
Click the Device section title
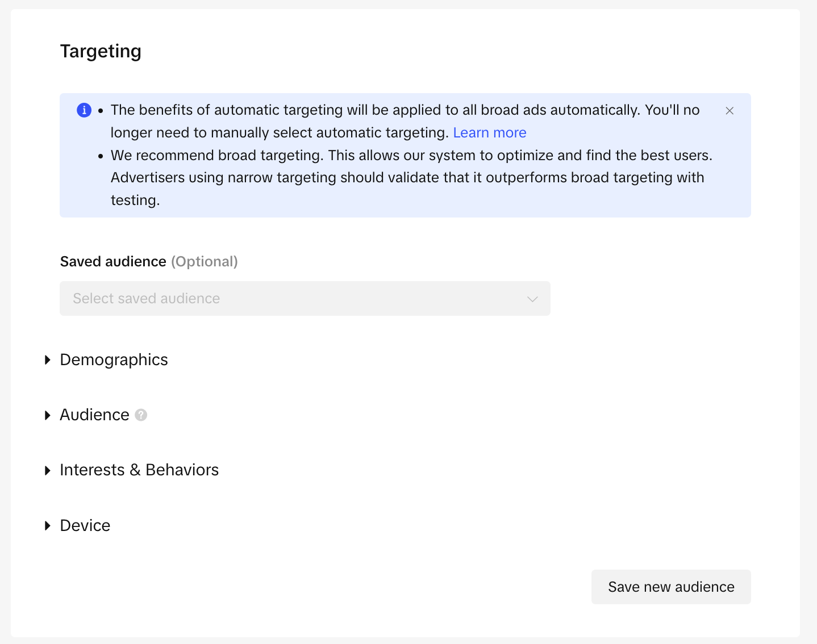[85, 526]
